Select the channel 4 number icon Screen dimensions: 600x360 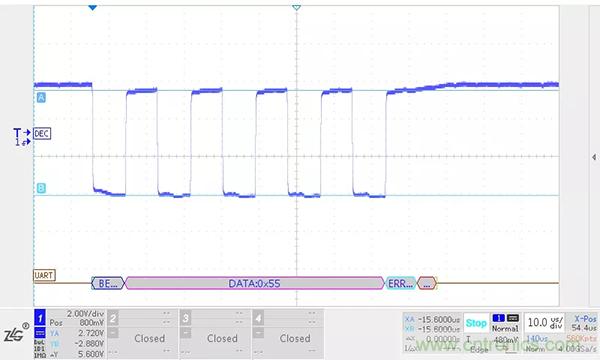pyautogui.click(x=258, y=318)
